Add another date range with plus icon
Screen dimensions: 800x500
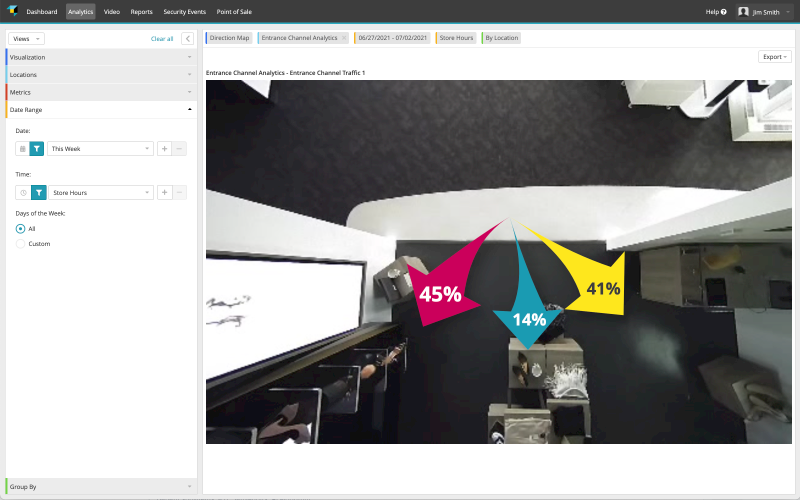pyautogui.click(x=164, y=148)
